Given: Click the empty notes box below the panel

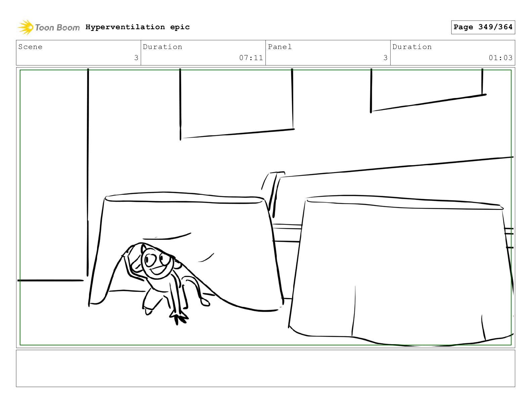Looking at the screenshot, I should [265, 368].
